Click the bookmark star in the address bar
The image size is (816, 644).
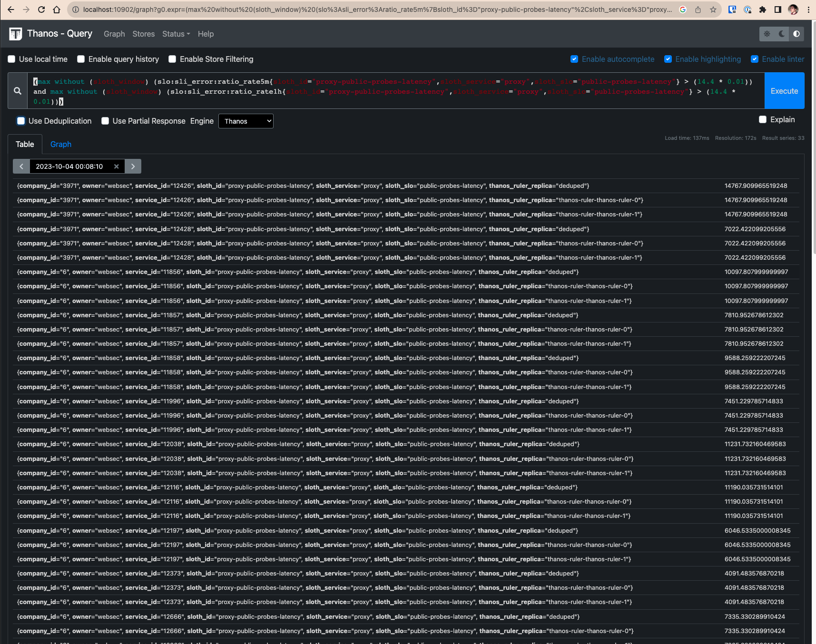[x=712, y=9]
